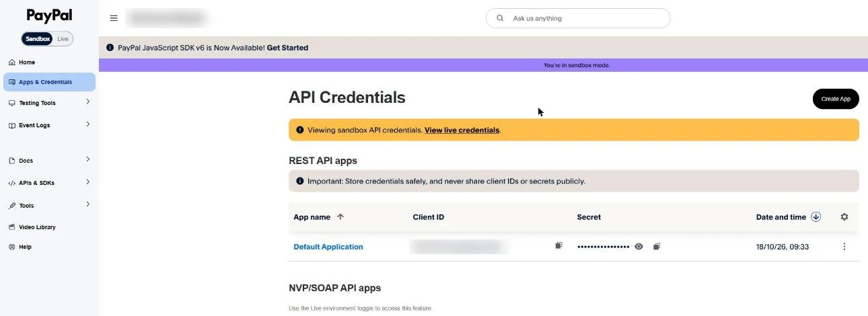Copy the Secret with the copy icon
The height and width of the screenshot is (316, 868).
coord(657,247)
